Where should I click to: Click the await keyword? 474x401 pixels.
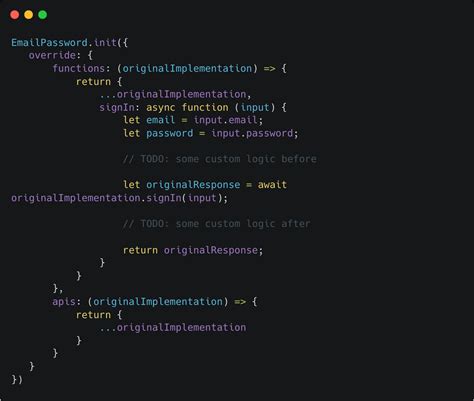click(x=272, y=185)
